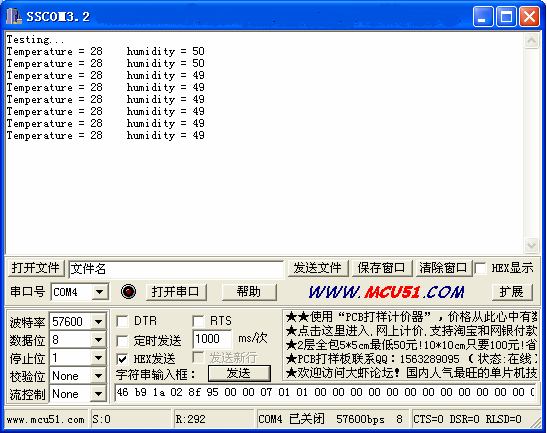Click the 发送文件 send file button

[318, 268]
